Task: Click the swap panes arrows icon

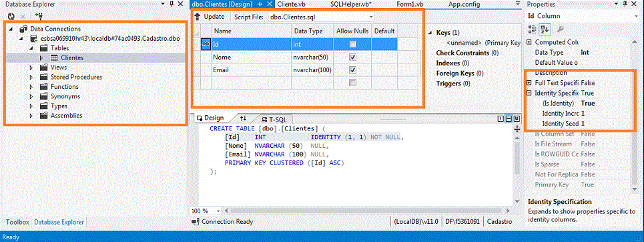Action: [x=243, y=118]
